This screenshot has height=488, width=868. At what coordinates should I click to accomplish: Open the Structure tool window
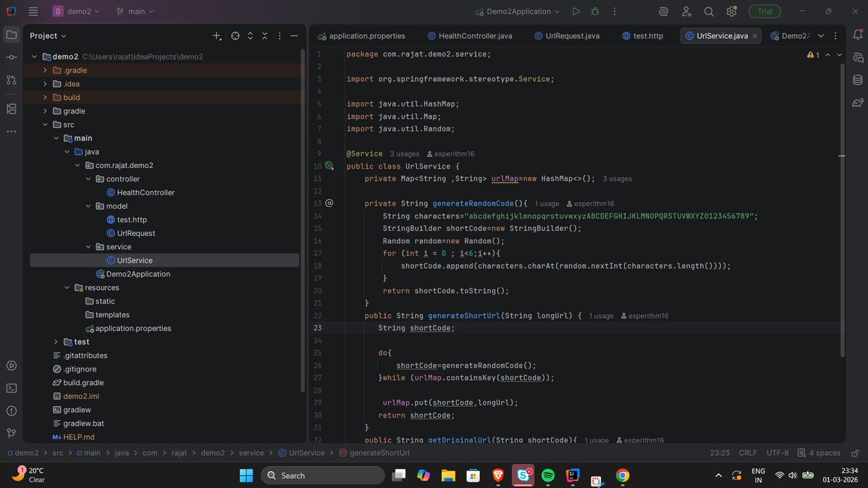(11, 109)
